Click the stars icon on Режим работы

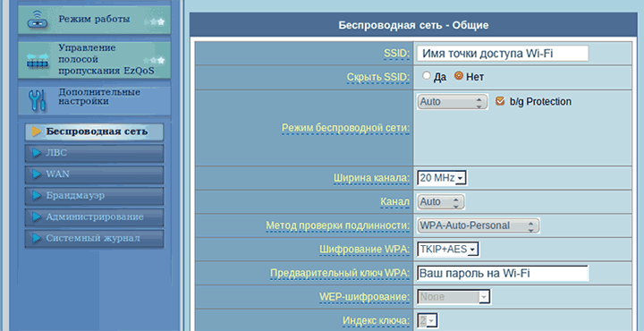pyautogui.click(x=155, y=21)
